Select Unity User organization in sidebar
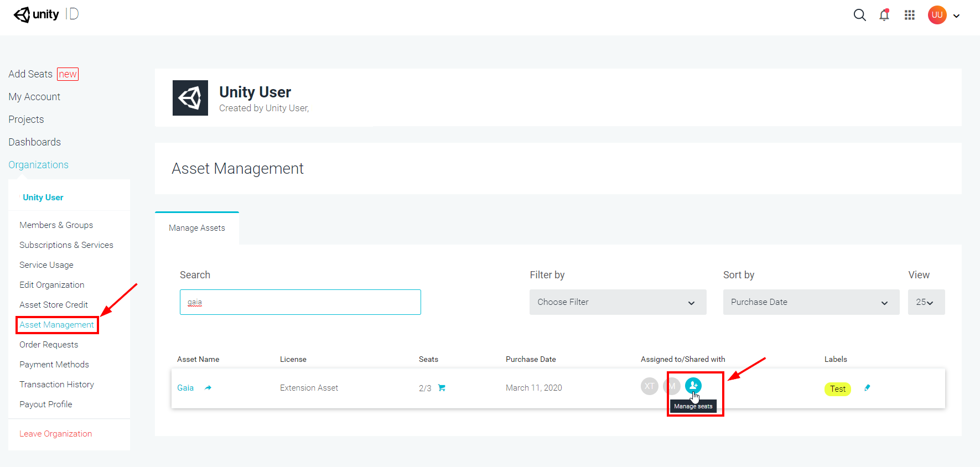This screenshot has width=980, height=467. 43,198
